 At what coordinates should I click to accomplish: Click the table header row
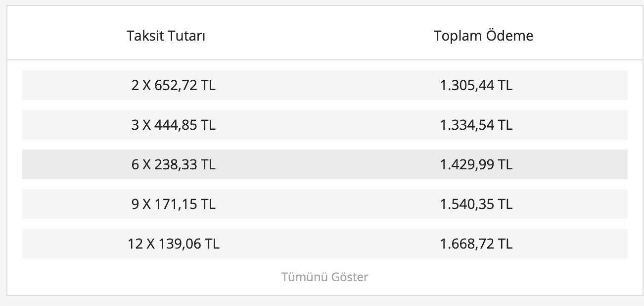324,36
